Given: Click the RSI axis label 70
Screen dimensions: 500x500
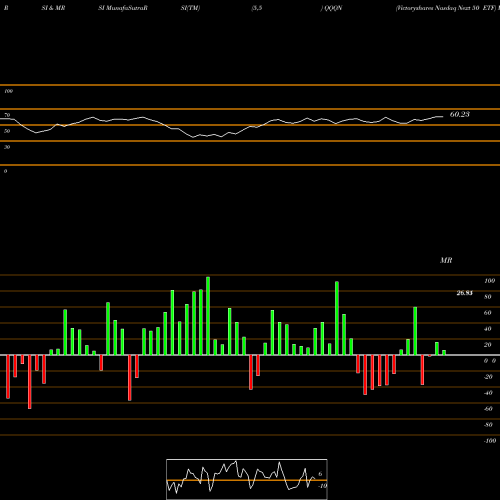Looking at the screenshot, I should pyautogui.click(x=7, y=115).
